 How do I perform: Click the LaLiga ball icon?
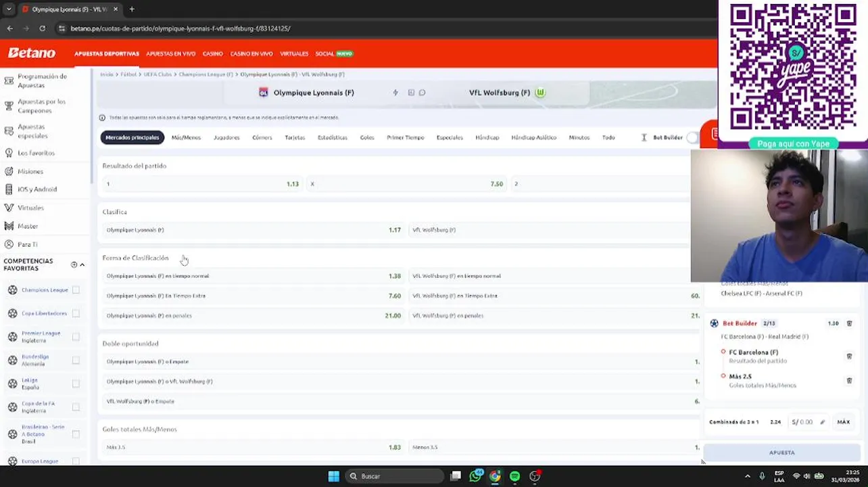(12, 384)
